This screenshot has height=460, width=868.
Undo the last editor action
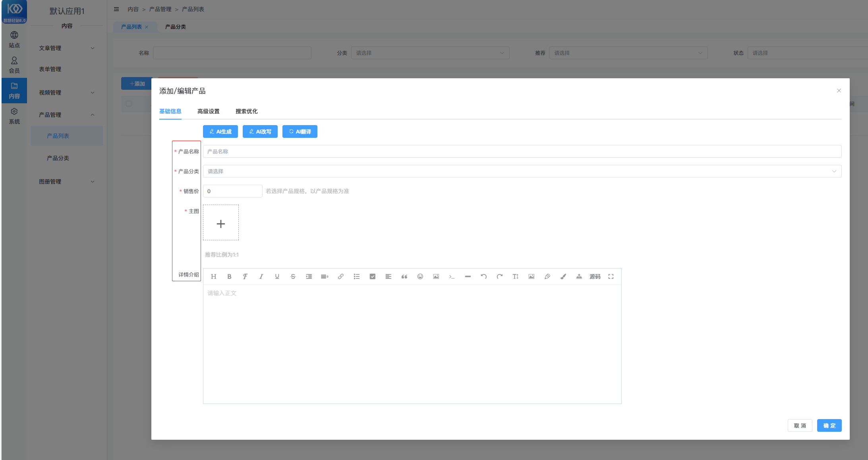click(x=483, y=276)
